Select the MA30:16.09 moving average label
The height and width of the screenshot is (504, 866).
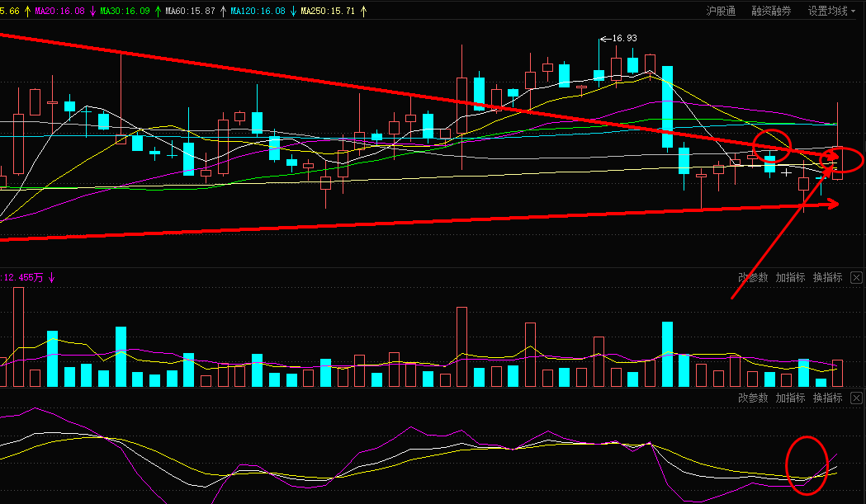pos(125,11)
